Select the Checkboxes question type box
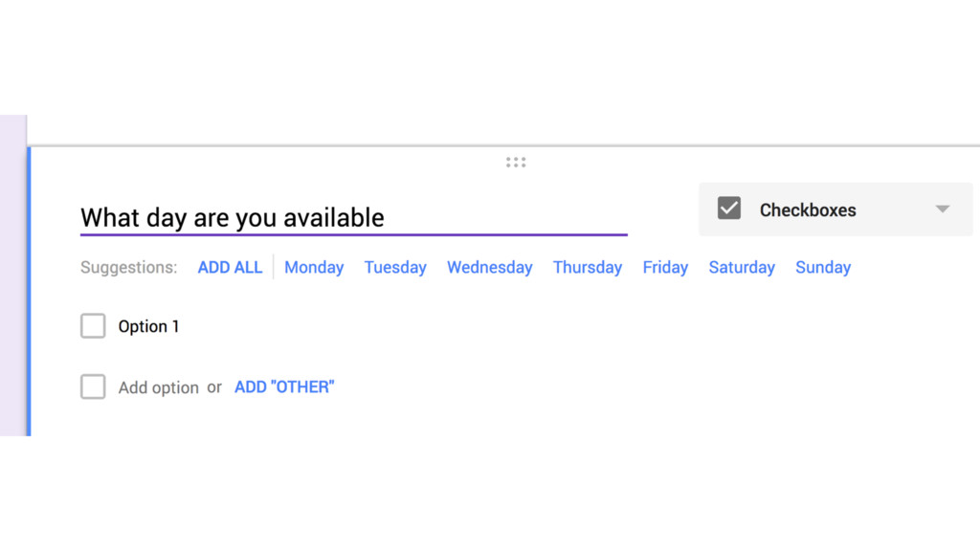This screenshot has height=551, width=980. (x=835, y=209)
